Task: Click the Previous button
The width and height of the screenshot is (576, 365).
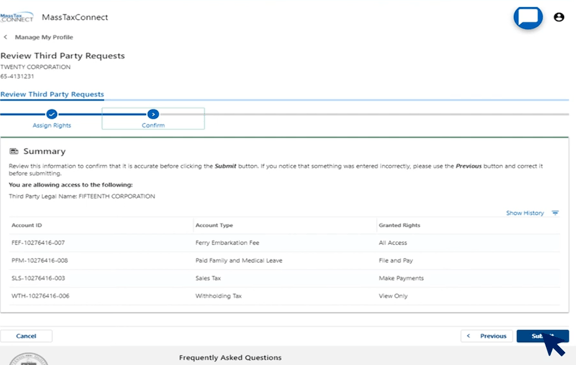Action: [487, 336]
